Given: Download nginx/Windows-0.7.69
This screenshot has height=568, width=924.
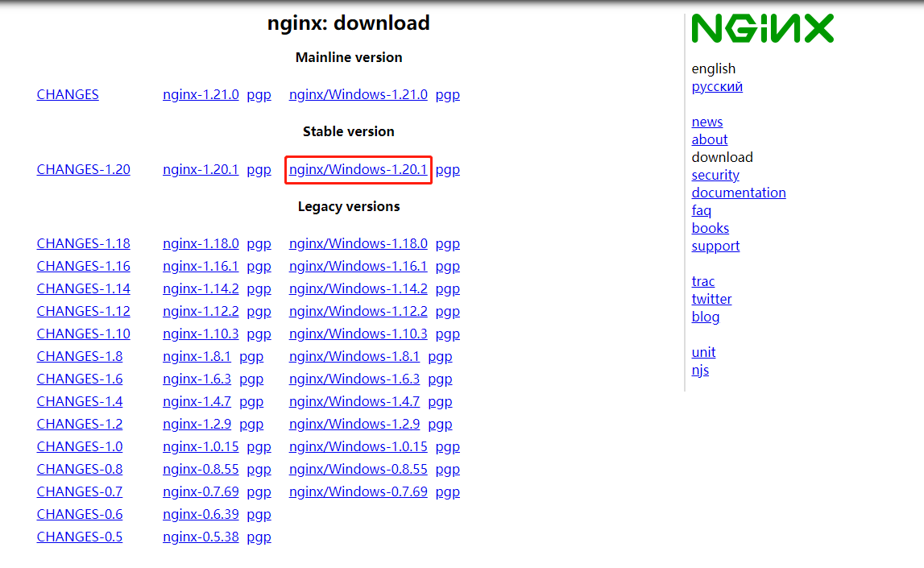Looking at the screenshot, I should 358,491.
